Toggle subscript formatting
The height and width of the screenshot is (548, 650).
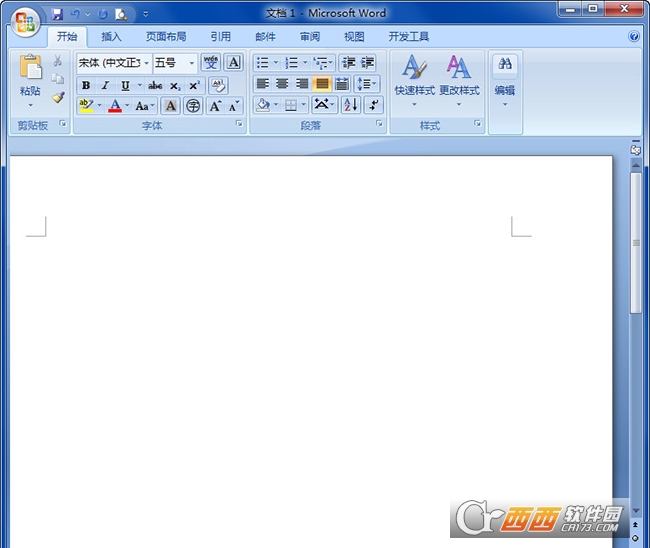175,85
